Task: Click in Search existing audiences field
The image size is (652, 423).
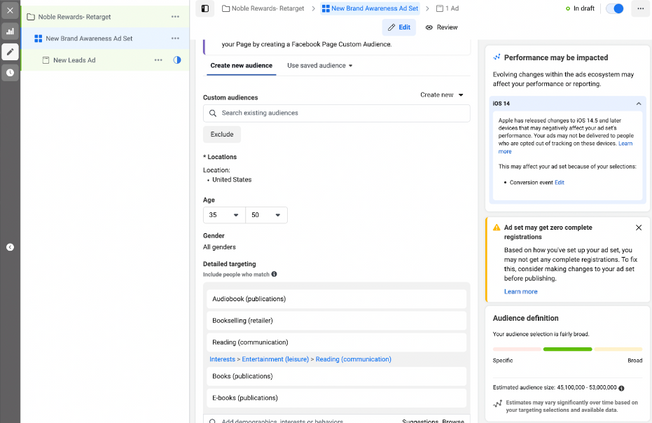Action: tap(337, 113)
